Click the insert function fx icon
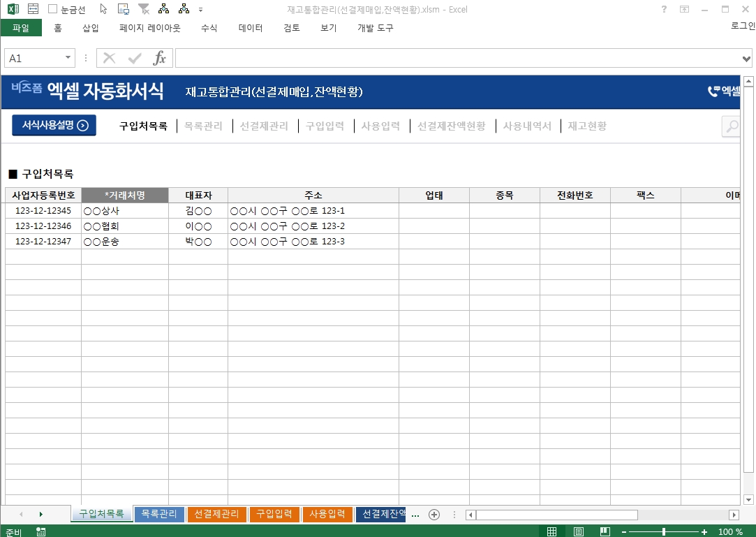Screen dimensions: 756x537 tap(160, 58)
